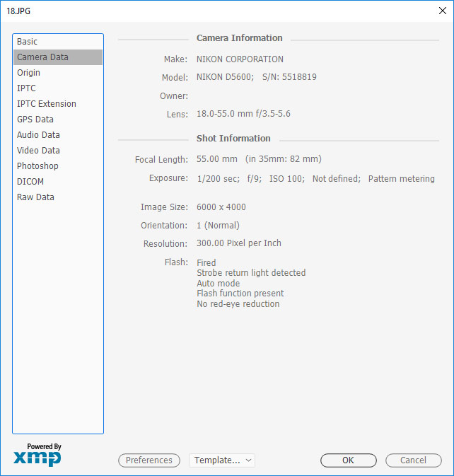The image size is (454, 476).
Task: Choose DICOM in the category list
Action: (x=30, y=182)
